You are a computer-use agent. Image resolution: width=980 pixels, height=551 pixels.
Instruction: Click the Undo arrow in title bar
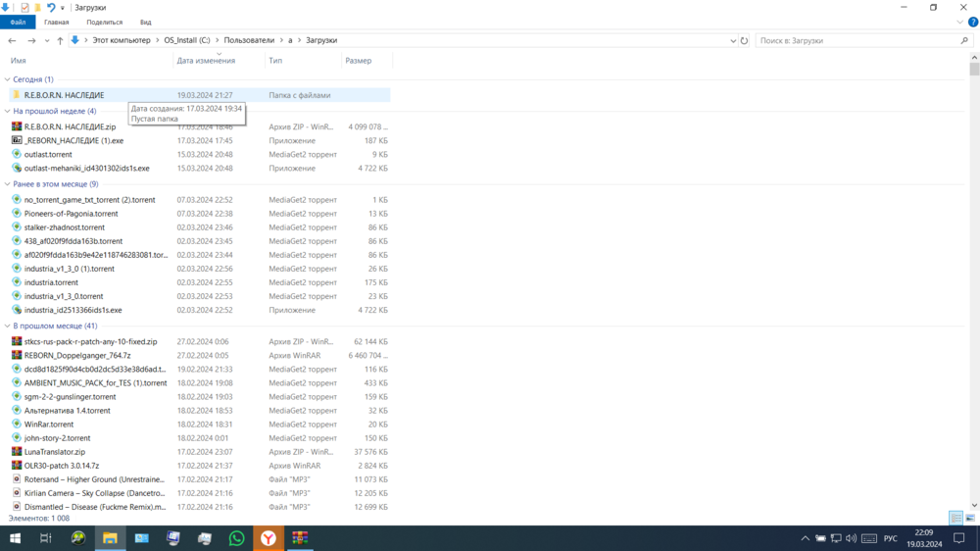[x=51, y=7]
